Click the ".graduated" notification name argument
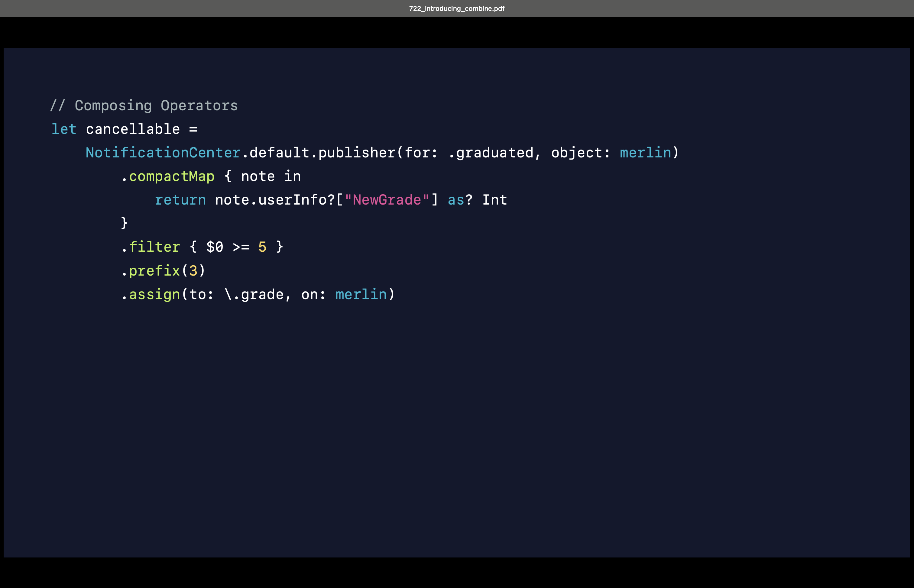 [x=491, y=153]
